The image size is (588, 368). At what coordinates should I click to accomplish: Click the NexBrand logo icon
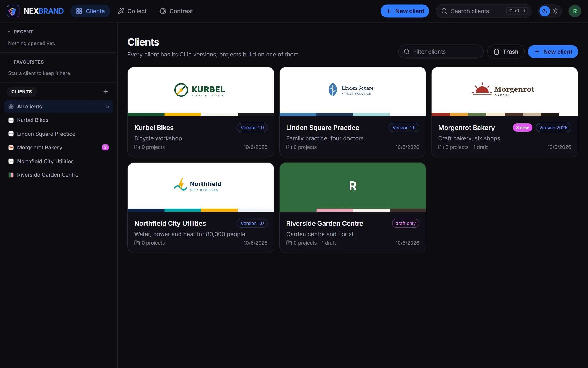[13, 11]
